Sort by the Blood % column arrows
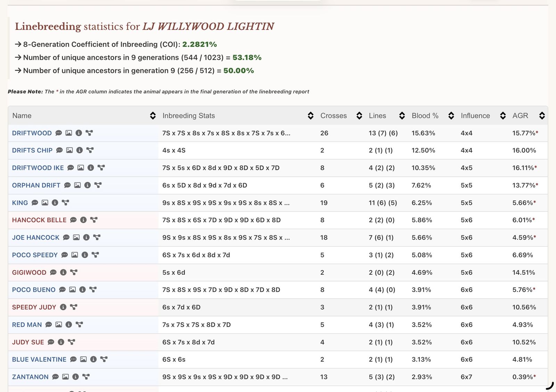556x392 pixels. pyautogui.click(x=451, y=116)
